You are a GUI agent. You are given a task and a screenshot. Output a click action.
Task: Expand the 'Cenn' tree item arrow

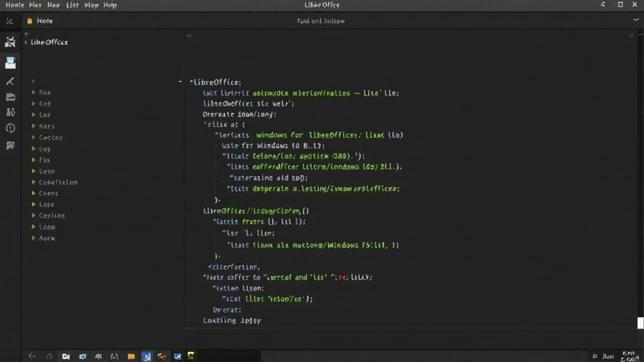[34, 171]
